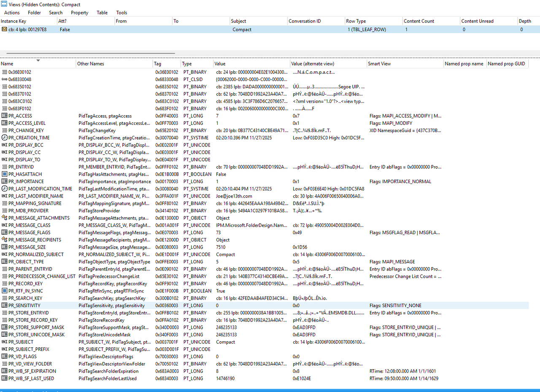The height and width of the screenshot is (392, 540).
Task: Open the Property menu
Action: click(x=80, y=13)
